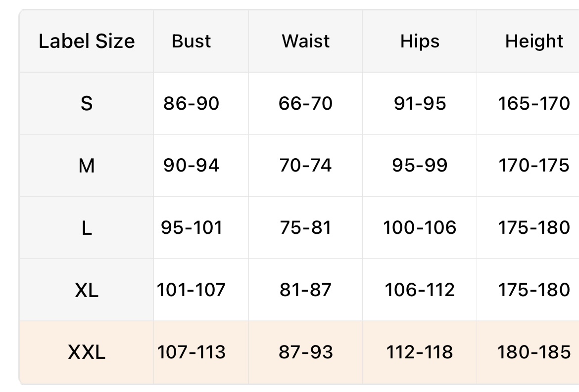579x392 pixels.
Task: Click the Hips column header
Action: (420, 41)
